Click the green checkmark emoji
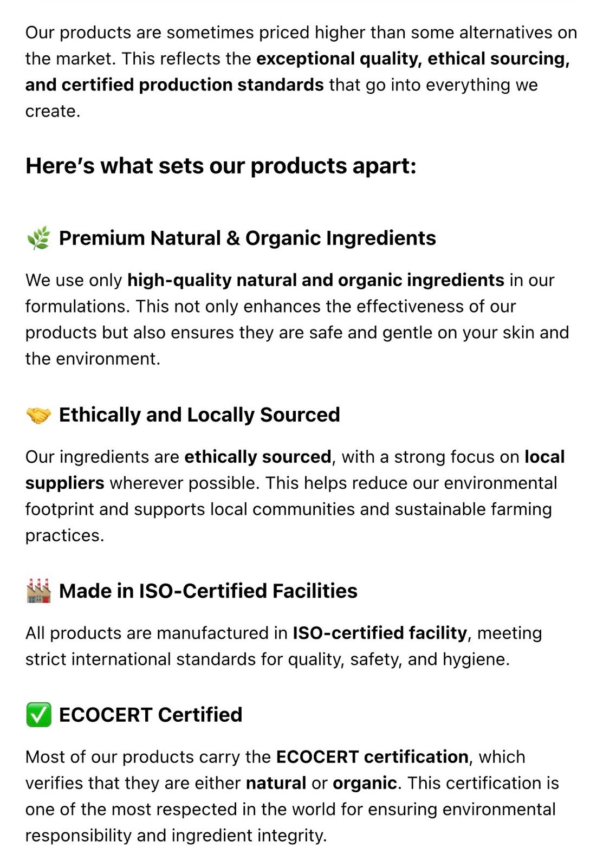 (x=38, y=715)
